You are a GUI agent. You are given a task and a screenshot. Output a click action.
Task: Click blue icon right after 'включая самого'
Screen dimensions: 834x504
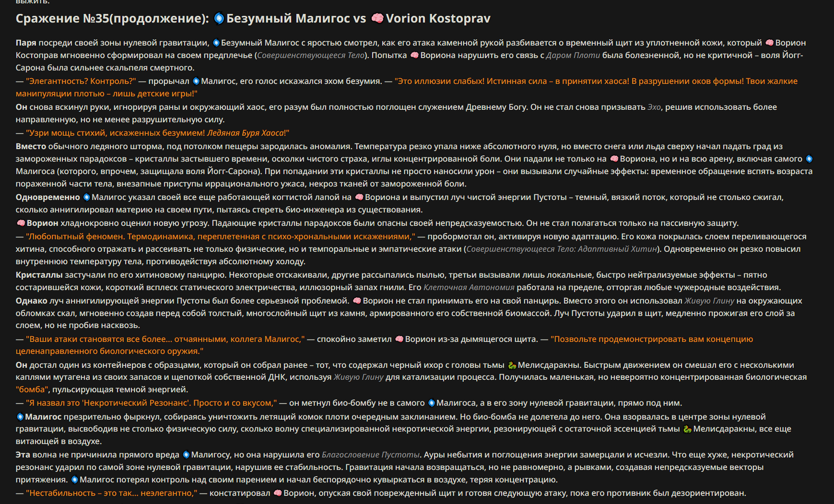click(809, 159)
